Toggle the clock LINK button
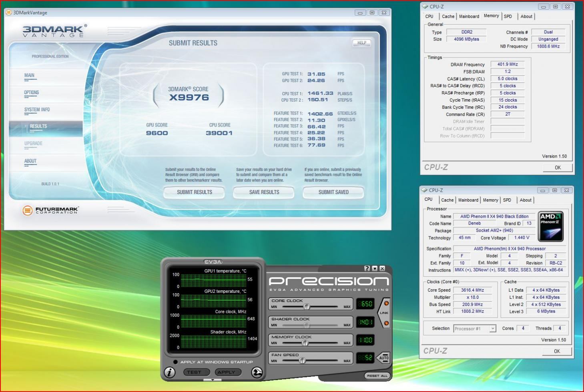Image resolution: width=584 pixels, height=392 pixels. [x=384, y=313]
